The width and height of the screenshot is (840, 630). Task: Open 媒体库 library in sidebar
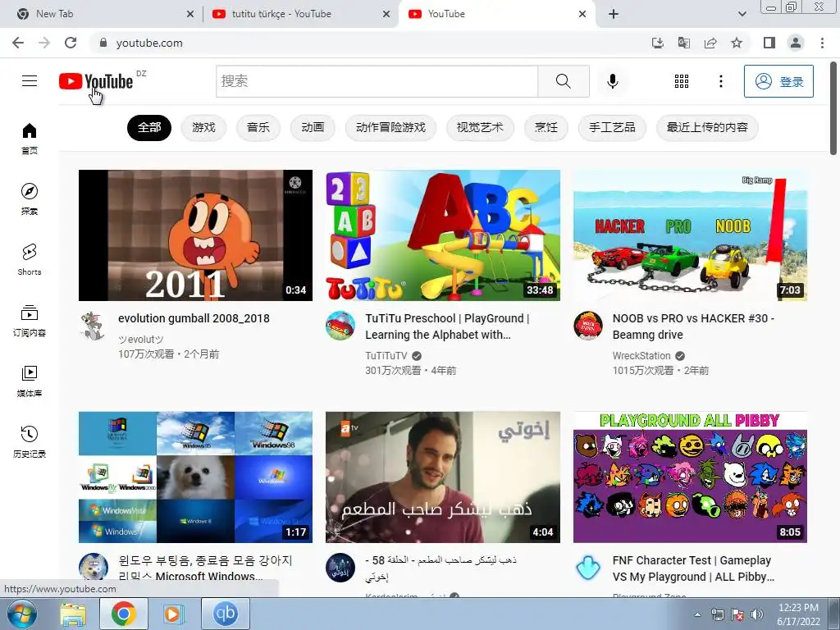30,381
